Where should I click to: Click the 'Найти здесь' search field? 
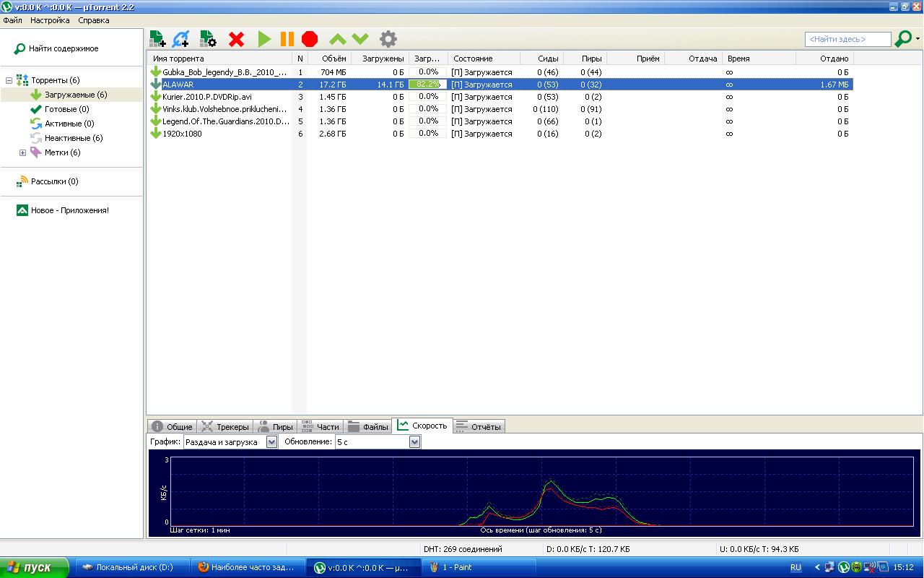(x=847, y=39)
